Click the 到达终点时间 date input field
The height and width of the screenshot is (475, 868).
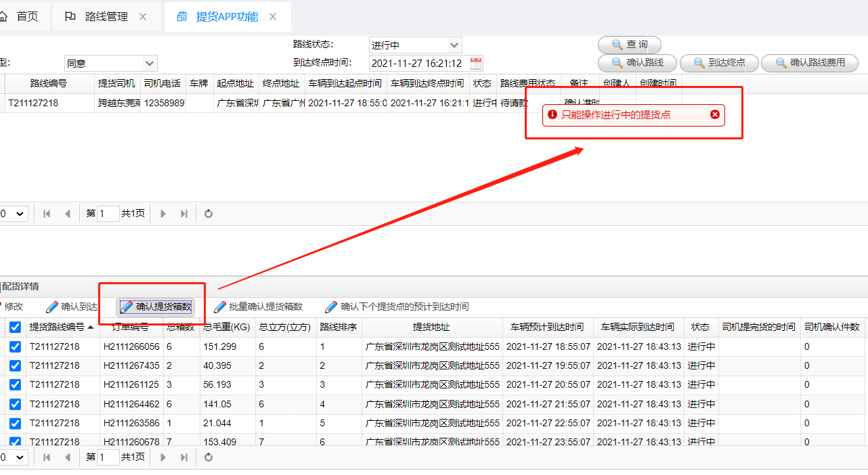coord(417,64)
